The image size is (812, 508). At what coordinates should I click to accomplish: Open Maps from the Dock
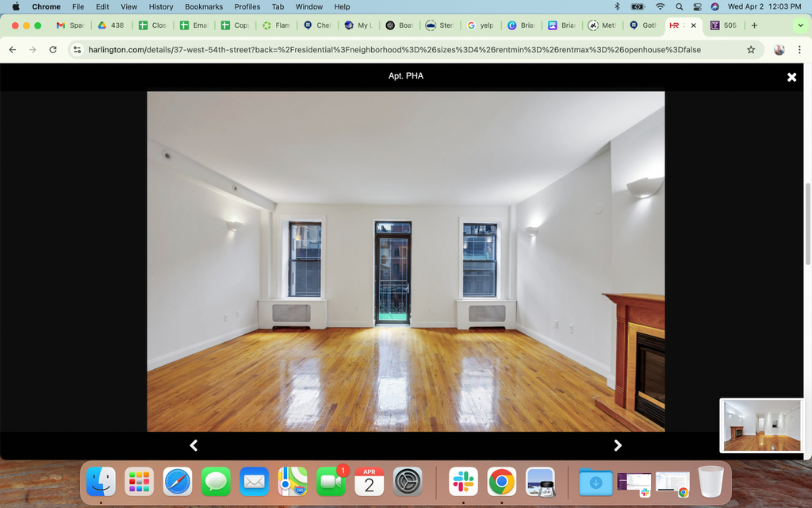pos(293,482)
